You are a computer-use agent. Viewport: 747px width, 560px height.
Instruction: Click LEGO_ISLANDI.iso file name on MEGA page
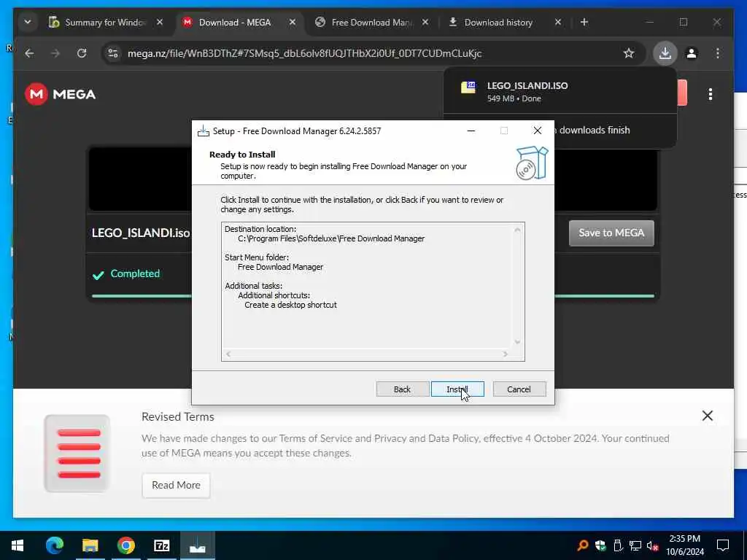click(141, 233)
